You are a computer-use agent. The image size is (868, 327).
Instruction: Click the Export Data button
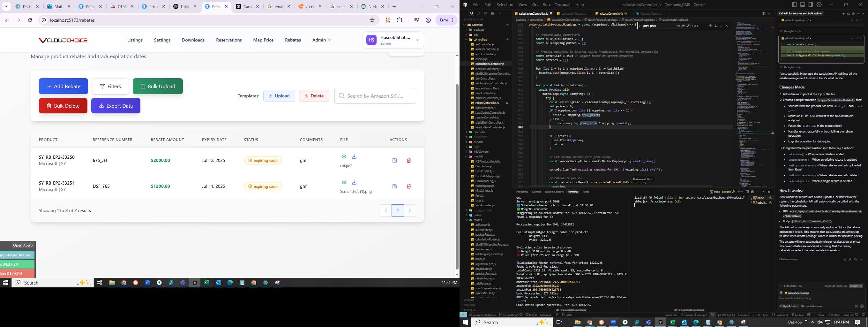[x=116, y=106]
